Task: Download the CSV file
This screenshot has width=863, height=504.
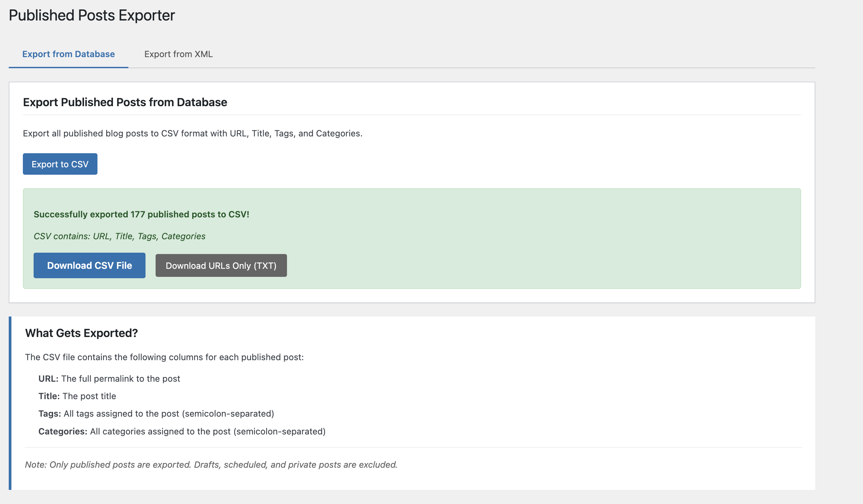Action: (89, 265)
